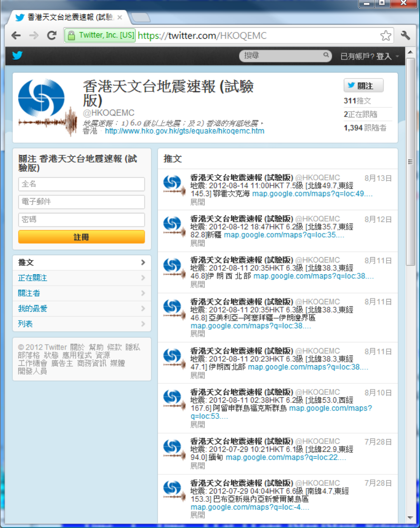420x528 pixels.
Task: Expand the 新疆 tweet with 展開
Action: 198,243
